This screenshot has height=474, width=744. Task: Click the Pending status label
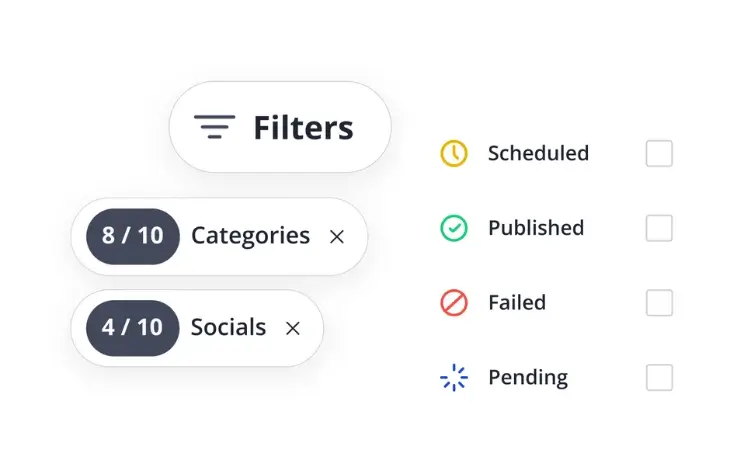(528, 378)
